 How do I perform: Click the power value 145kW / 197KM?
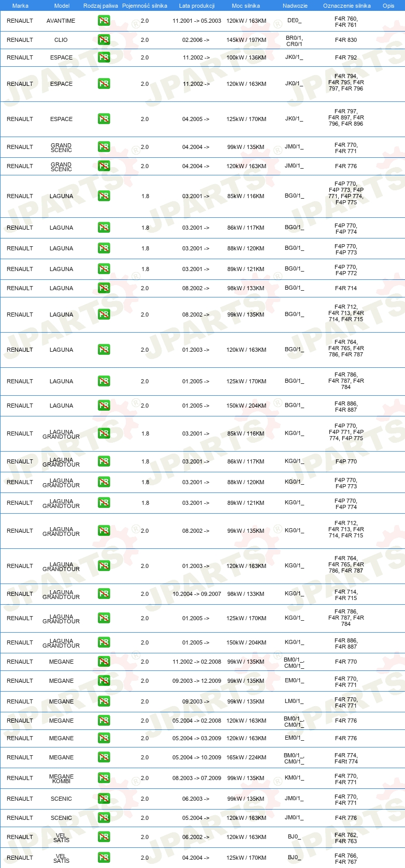pos(246,40)
